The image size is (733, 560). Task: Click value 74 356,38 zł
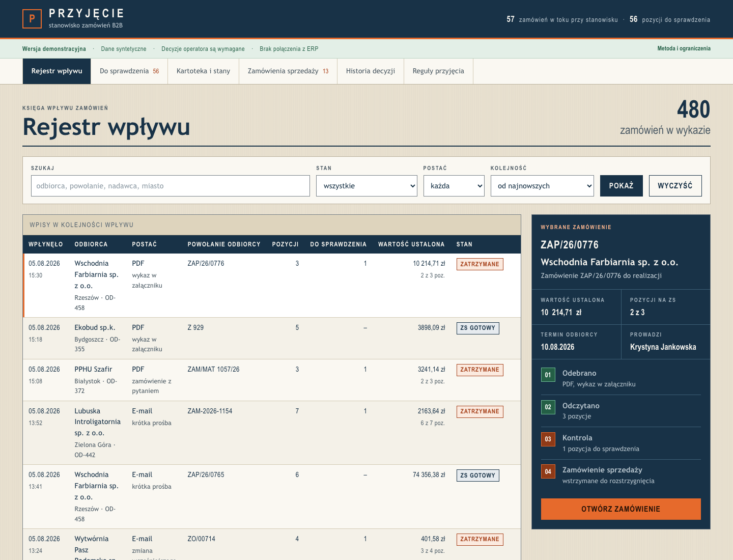[x=429, y=474]
